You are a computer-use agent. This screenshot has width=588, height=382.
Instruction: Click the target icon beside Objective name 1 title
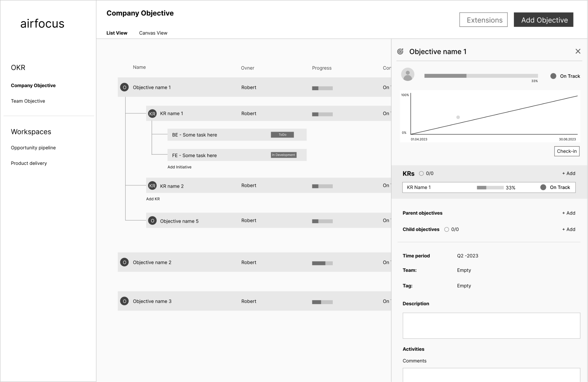point(400,51)
